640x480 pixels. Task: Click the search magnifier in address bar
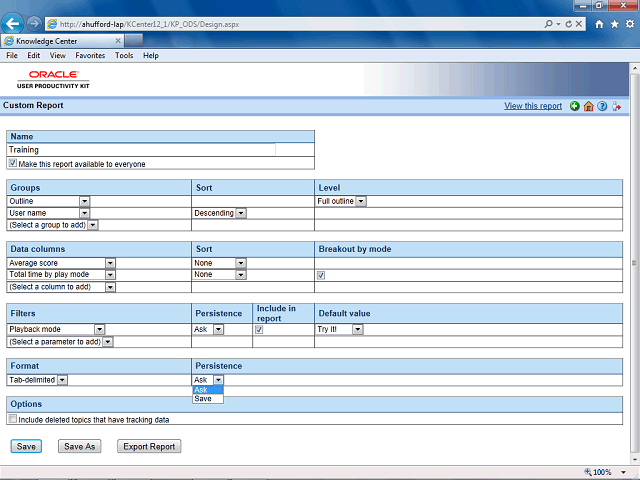pyautogui.click(x=549, y=24)
